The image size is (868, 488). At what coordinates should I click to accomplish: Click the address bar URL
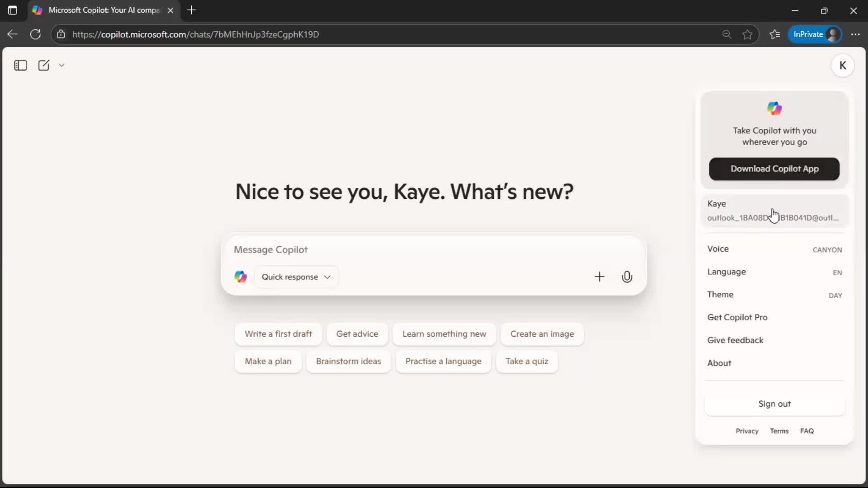pyautogui.click(x=196, y=34)
